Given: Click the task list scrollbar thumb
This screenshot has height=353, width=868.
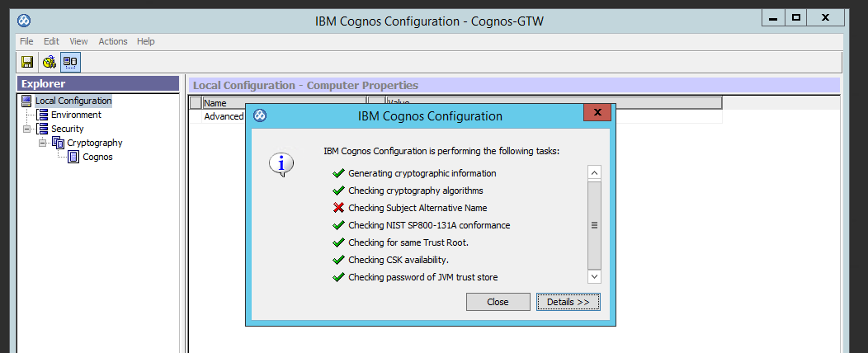Looking at the screenshot, I should 595,224.
